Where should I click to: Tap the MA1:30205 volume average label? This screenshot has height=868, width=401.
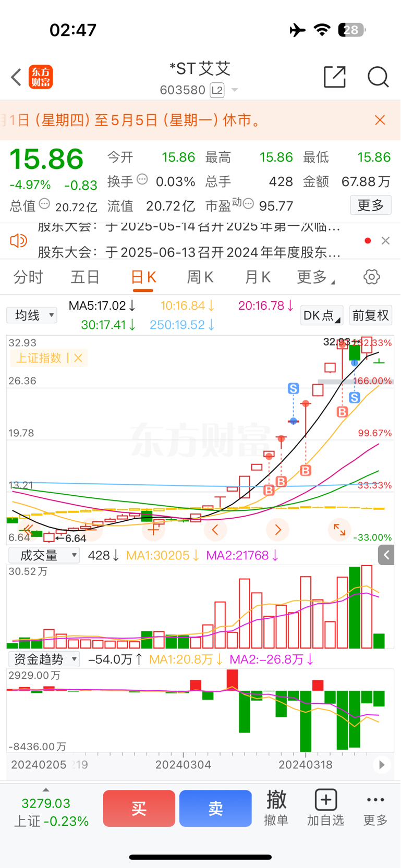(163, 555)
